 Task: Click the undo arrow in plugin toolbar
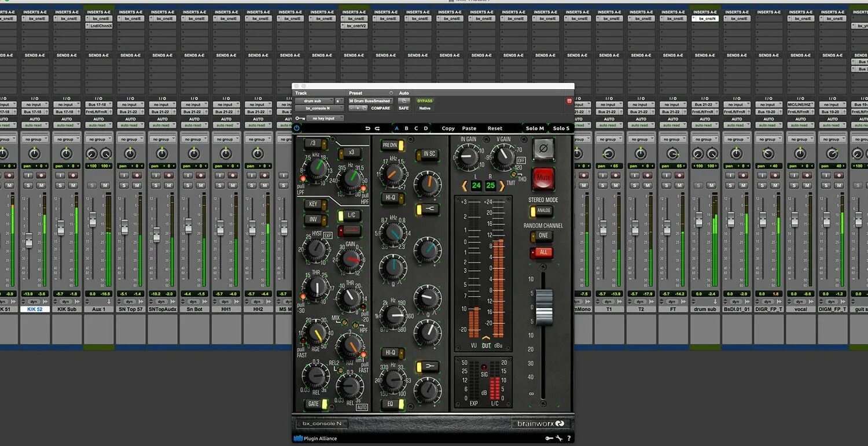click(367, 128)
